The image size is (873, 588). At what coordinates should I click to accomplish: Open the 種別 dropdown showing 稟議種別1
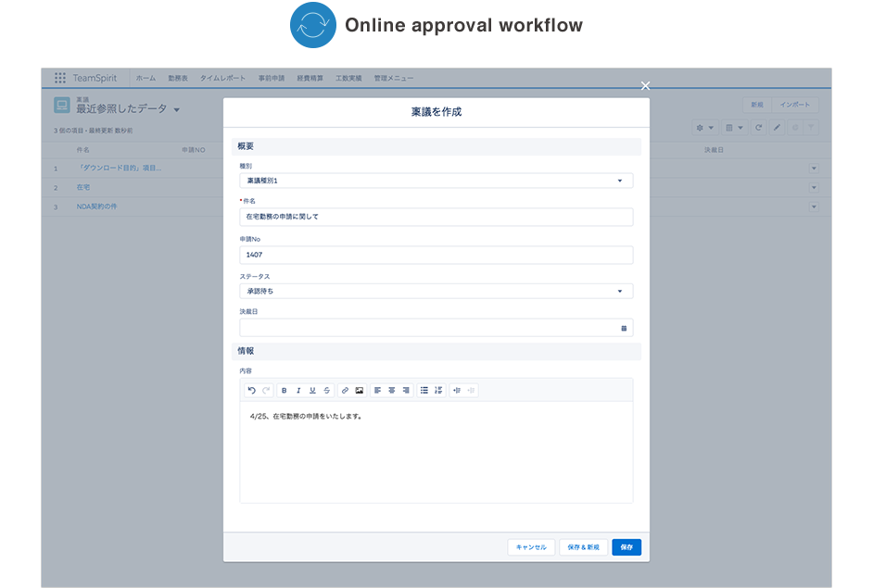click(x=436, y=181)
